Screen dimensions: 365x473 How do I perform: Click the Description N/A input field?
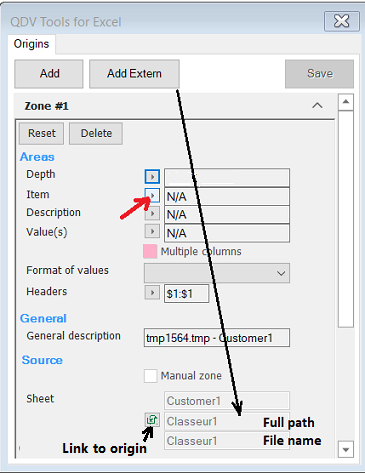[x=227, y=215]
